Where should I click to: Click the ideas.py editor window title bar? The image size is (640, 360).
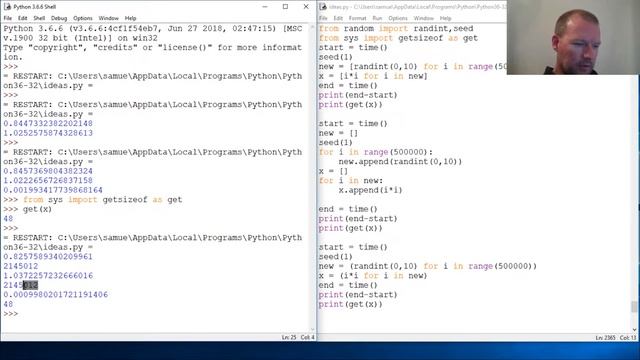412,7
